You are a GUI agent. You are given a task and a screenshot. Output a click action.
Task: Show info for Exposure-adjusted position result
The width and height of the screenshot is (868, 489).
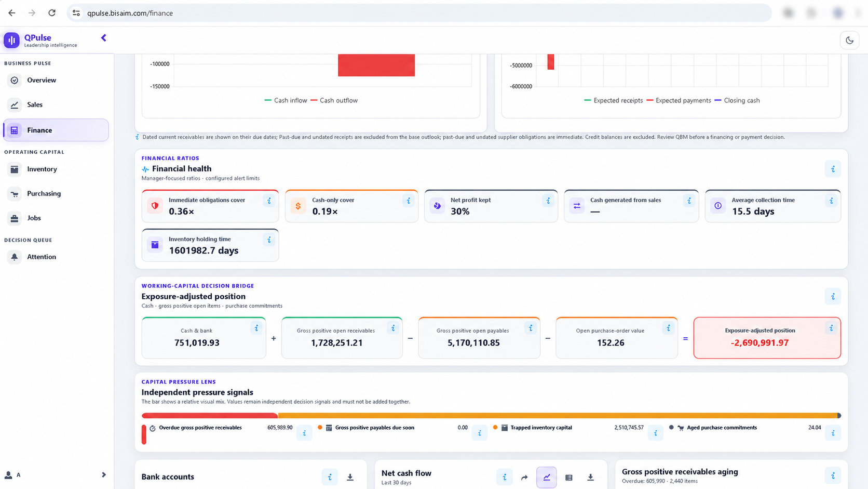831,328
